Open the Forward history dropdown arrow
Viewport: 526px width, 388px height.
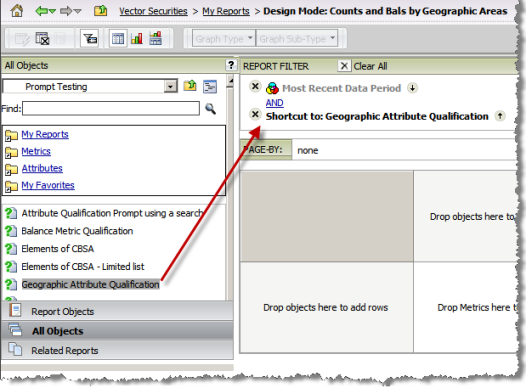coord(77,11)
